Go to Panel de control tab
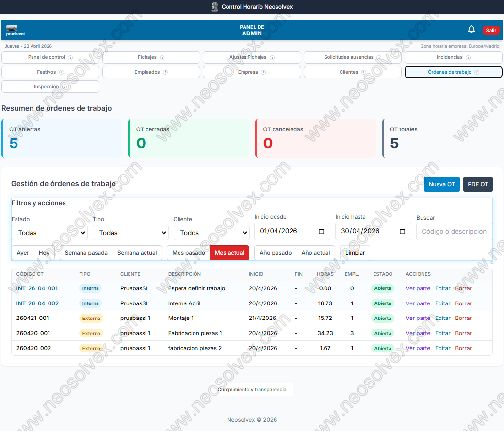504x431 pixels. point(50,57)
